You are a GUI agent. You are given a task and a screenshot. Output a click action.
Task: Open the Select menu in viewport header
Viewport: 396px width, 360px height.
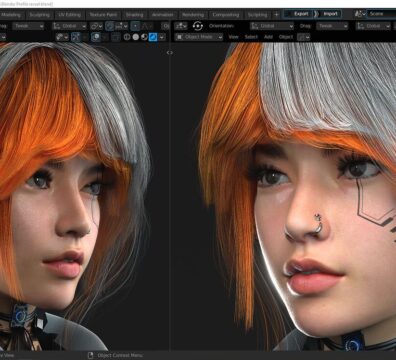[x=251, y=37]
